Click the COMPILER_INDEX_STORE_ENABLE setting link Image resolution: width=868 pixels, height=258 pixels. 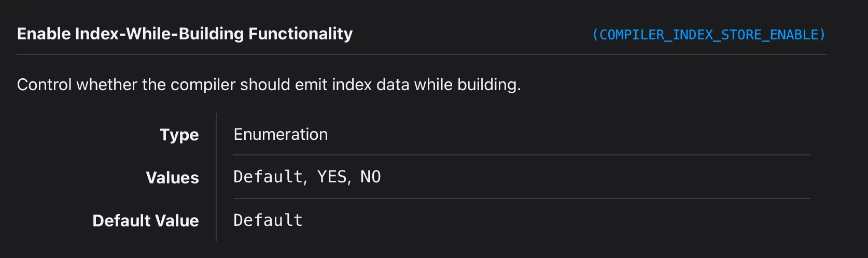(708, 35)
